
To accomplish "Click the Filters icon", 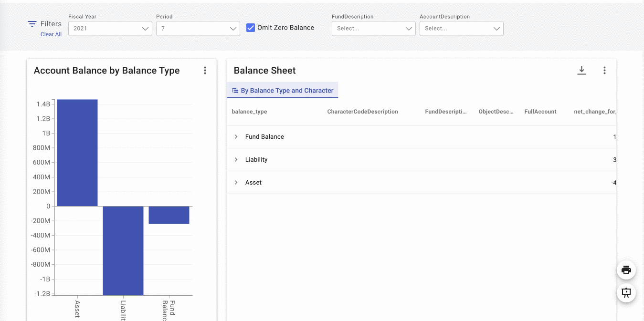I will pyautogui.click(x=32, y=24).
